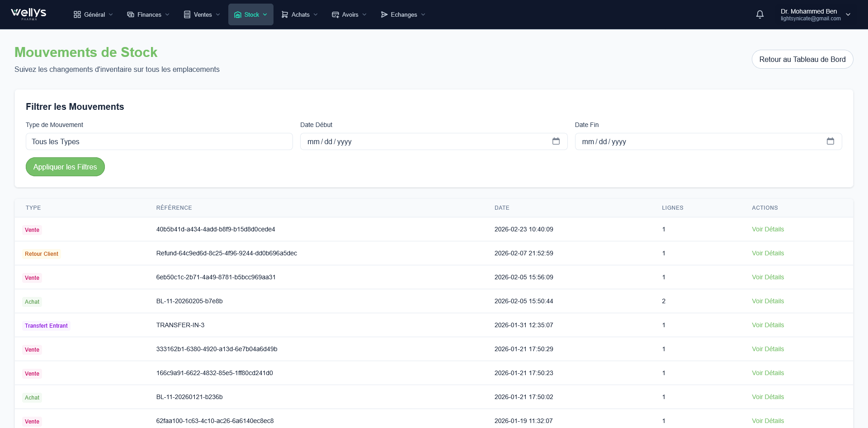Open the Date Début calendar picker icon
The image size is (868, 428).
click(x=556, y=141)
